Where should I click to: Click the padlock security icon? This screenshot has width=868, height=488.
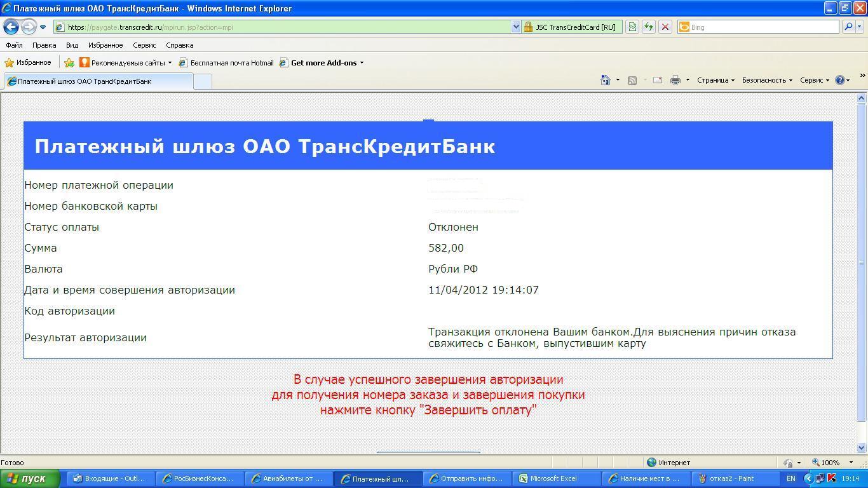(x=527, y=27)
